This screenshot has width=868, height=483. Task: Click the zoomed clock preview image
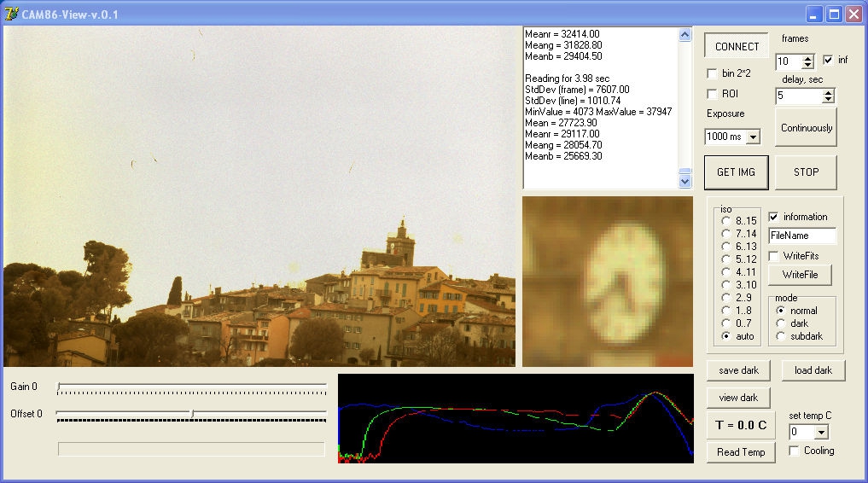[608, 282]
